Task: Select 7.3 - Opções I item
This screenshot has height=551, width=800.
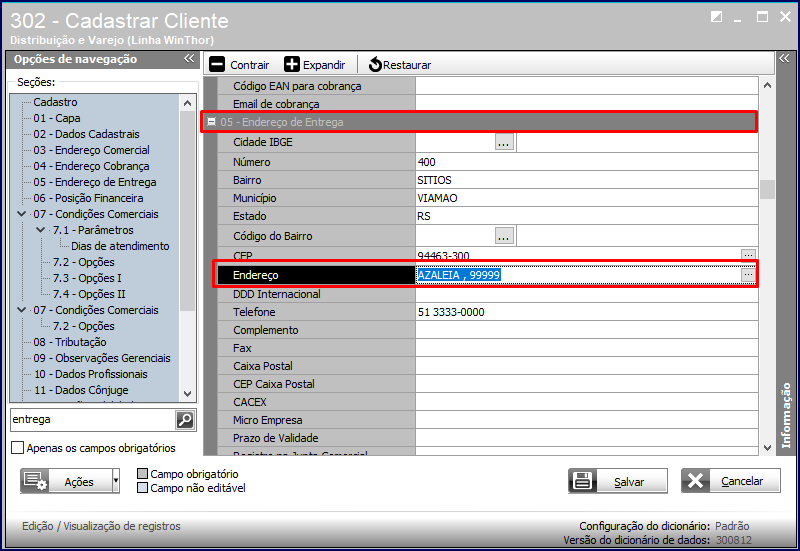Action: [87, 278]
